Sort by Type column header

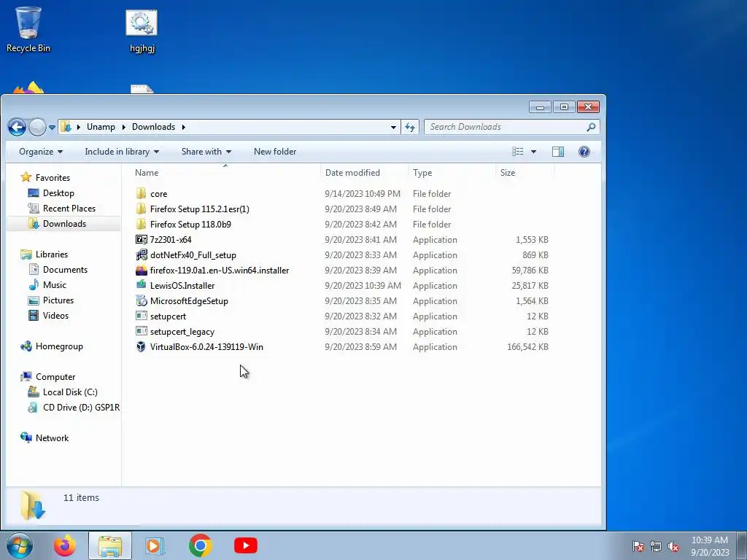coord(422,173)
